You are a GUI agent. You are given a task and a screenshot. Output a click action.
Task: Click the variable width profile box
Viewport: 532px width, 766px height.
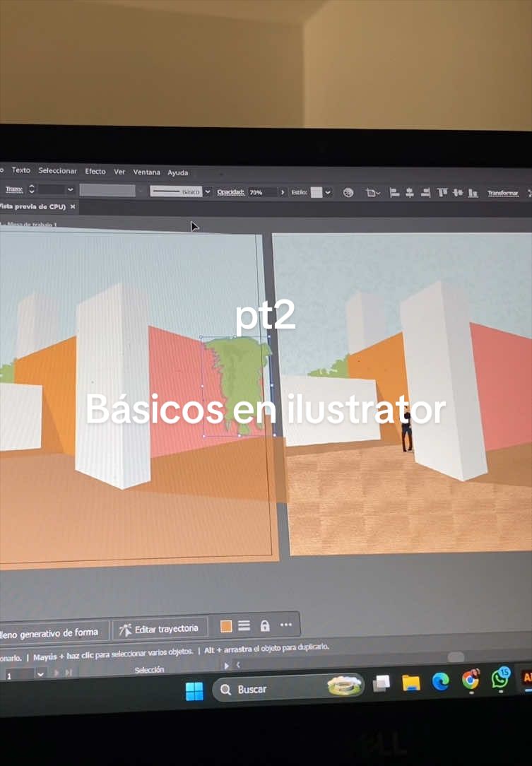107,190
